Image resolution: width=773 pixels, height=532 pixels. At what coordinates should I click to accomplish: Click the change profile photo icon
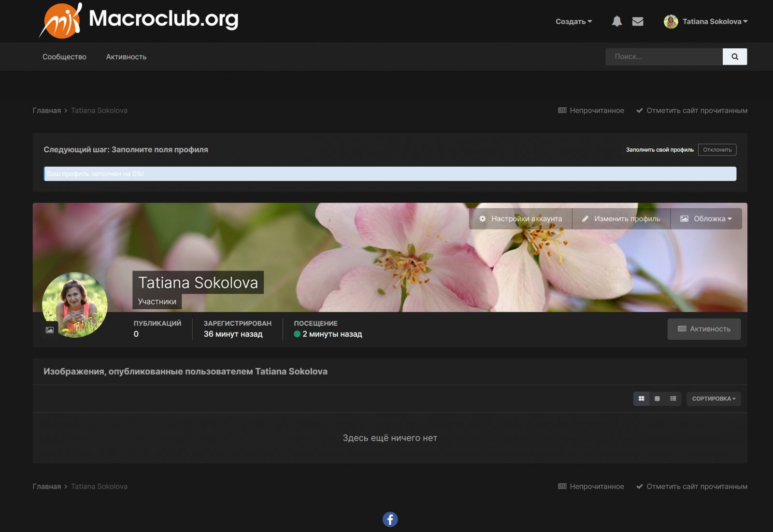coord(50,330)
